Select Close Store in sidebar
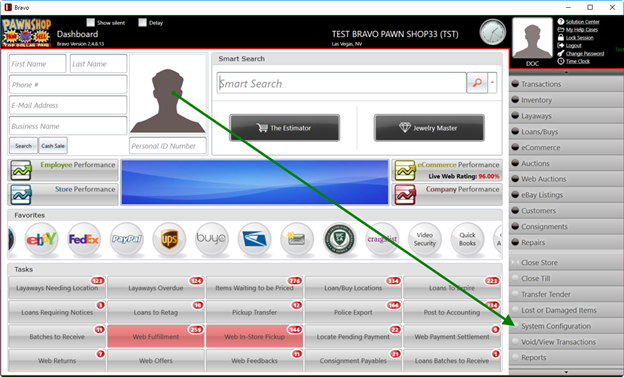The width and height of the screenshot is (624, 377). pos(566,262)
